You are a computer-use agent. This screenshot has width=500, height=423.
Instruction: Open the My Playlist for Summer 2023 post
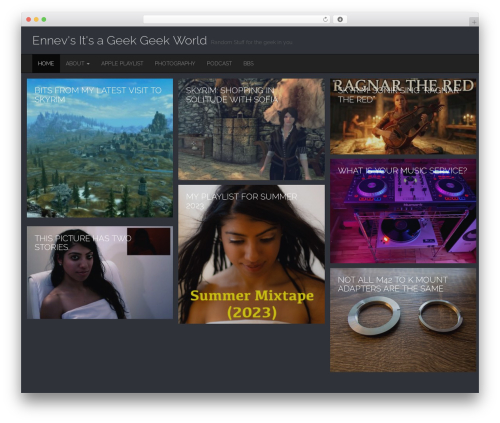click(251, 254)
